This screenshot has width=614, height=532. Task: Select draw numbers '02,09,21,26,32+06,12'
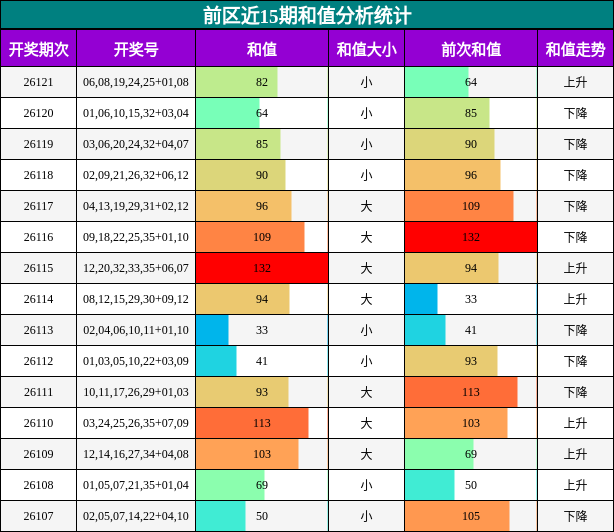[x=136, y=175]
